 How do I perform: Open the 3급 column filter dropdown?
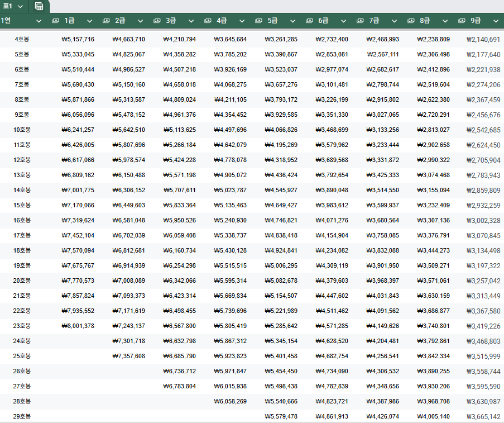[x=191, y=21]
